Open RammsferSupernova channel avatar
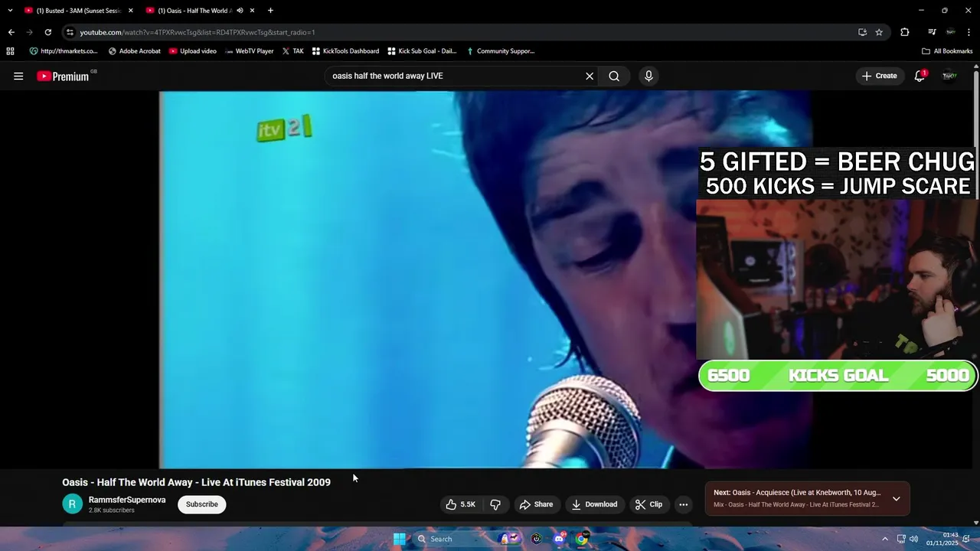Image resolution: width=980 pixels, height=551 pixels. click(72, 504)
